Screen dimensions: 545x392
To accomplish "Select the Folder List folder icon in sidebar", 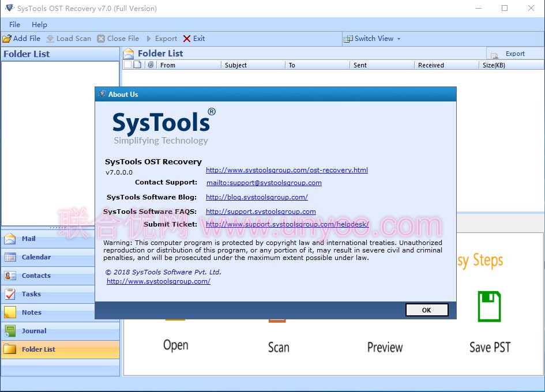I will point(10,349).
